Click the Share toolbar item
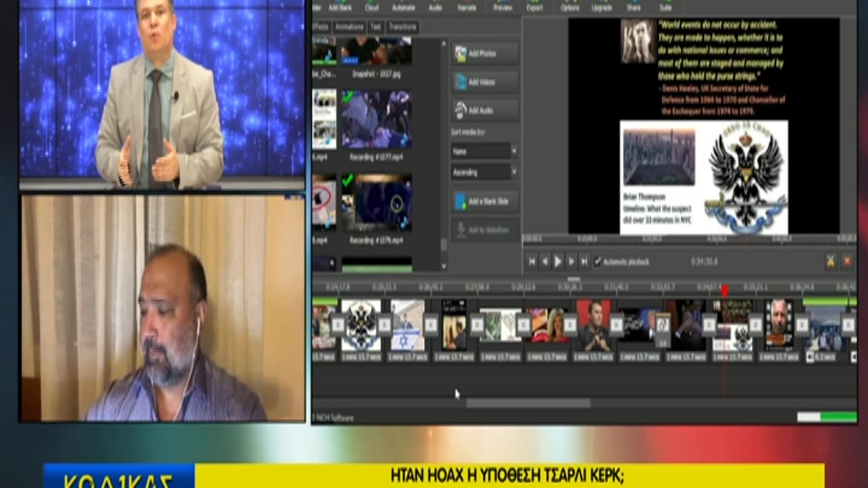The width and height of the screenshot is (868, 488). click(x=633, y=7)
